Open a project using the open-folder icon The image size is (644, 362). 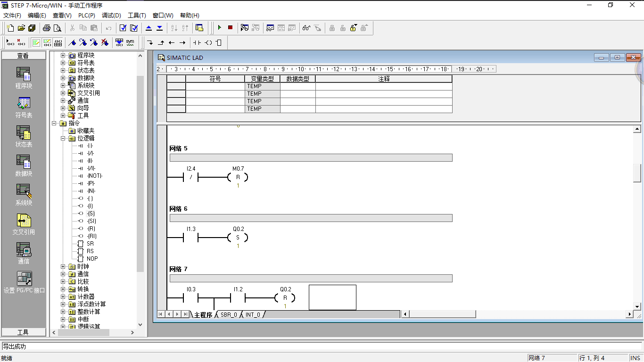coord(21,28)
